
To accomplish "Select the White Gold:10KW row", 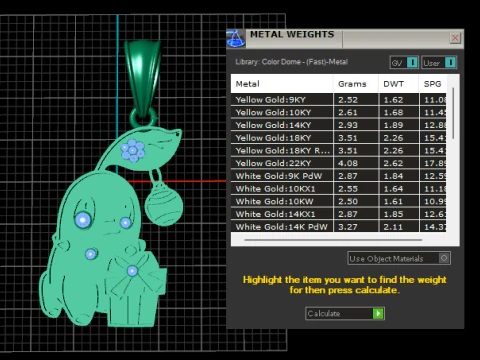I will point(339,201).
